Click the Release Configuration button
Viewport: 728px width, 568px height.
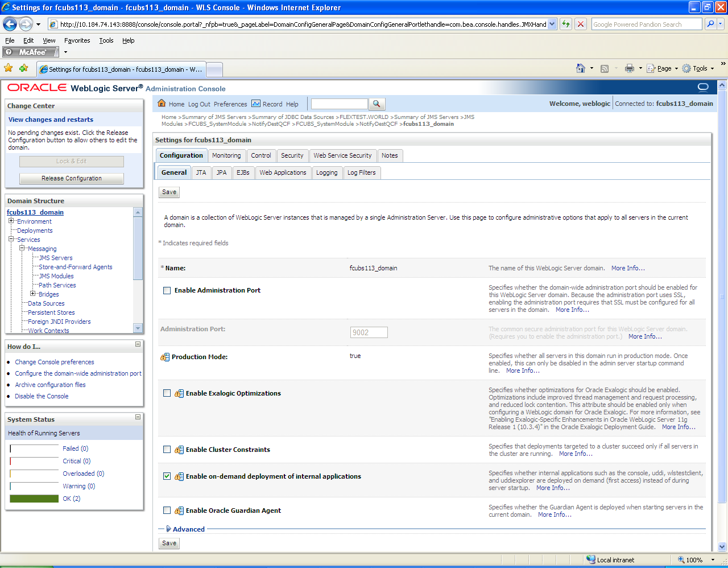(72, 178)
